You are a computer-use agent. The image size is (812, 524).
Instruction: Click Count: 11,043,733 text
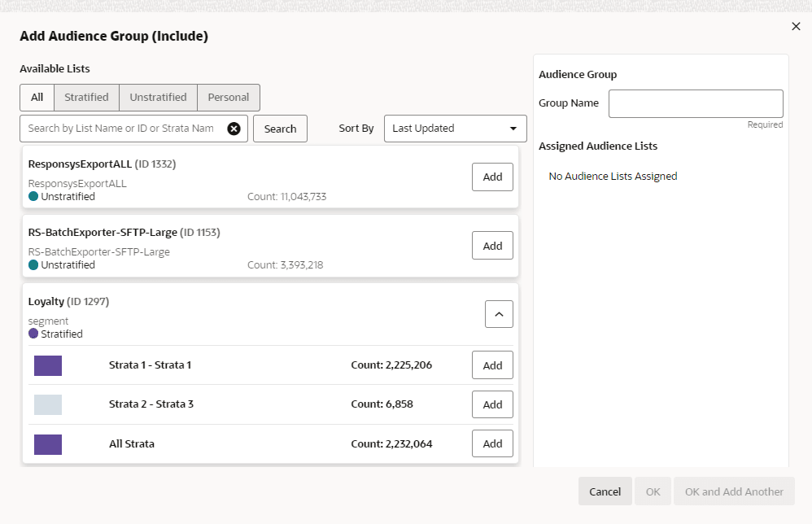(287, 197)
